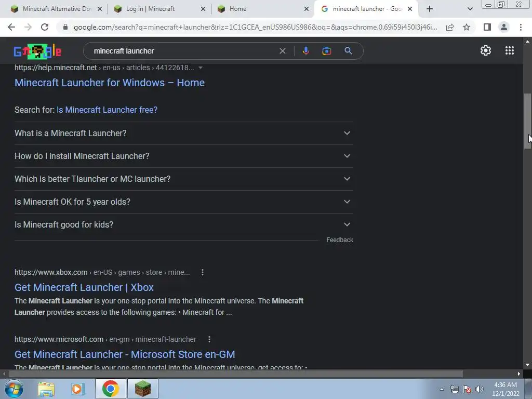
Task: Open the Minecraft taskbar icon
Action: tap(143, 389)
